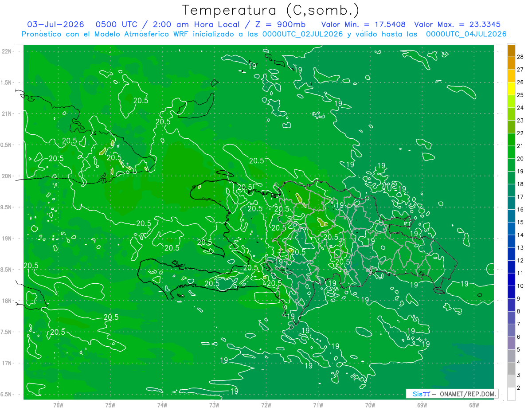
Task: Click the initialization stamp "0000UTC_02JUL2026"
Action: coord(303,34)
